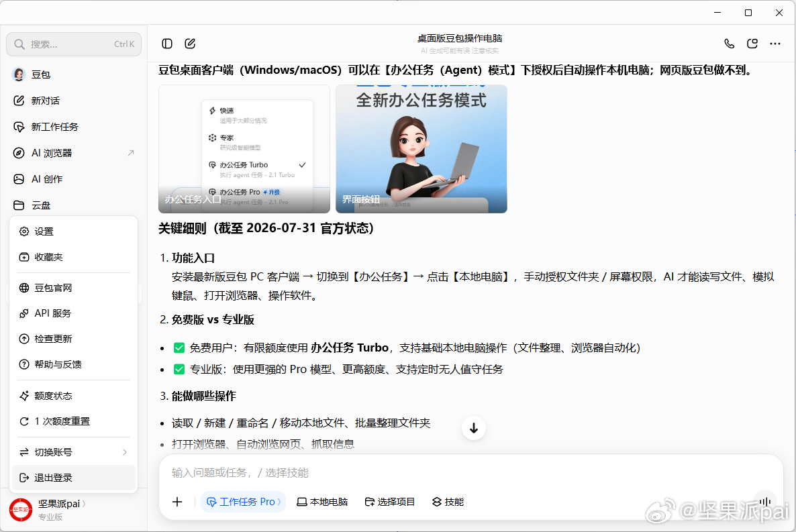Image resolution: width=796 pixels, height=532 pixels.
Task: Open the 办公任务入口 image thumbnail
Action: coord(244,149)
